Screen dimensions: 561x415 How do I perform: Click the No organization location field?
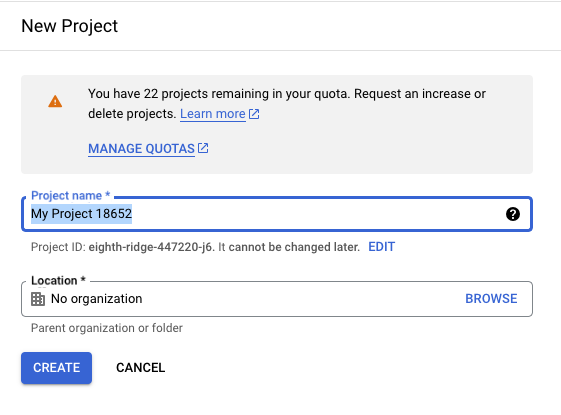[277, 299]
